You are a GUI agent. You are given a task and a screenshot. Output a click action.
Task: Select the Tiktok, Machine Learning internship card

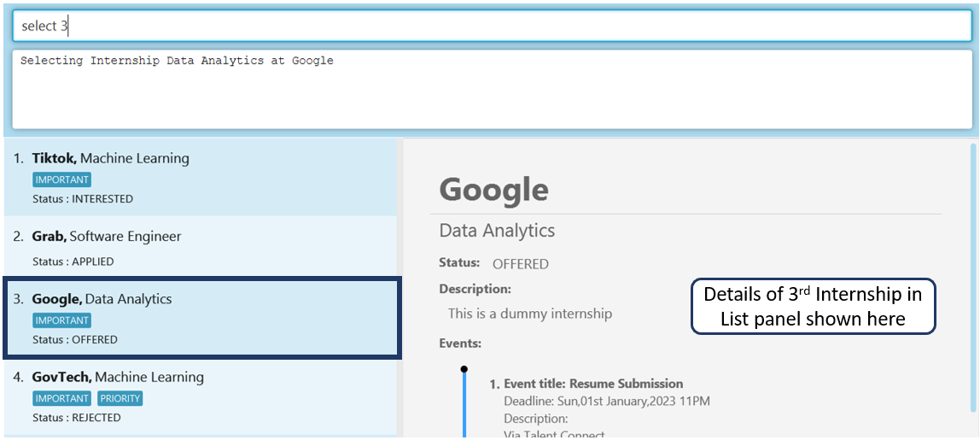[200, 178]
